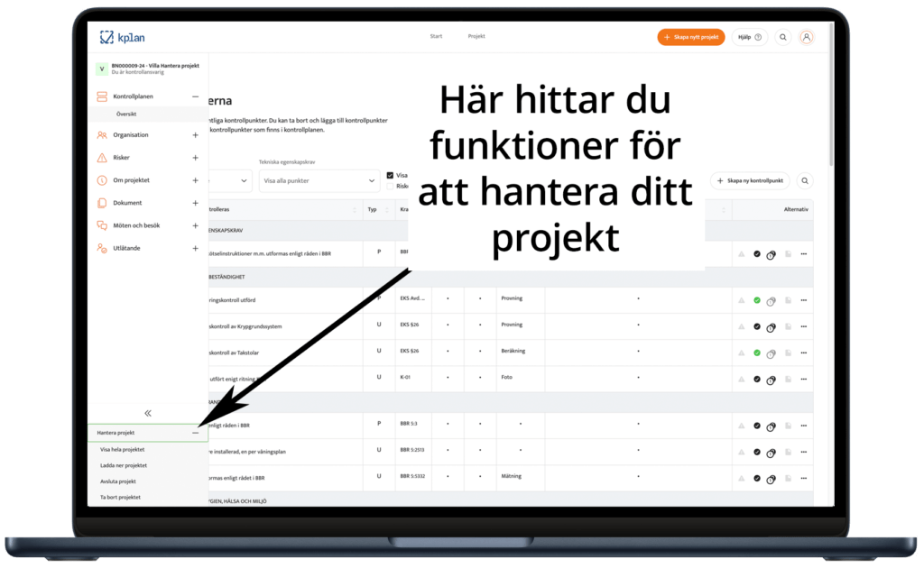Click the Skapa ny kontrollpunkt button
Image resolution: width=924 pixels, height=568 pixels.
coord(750,180)
